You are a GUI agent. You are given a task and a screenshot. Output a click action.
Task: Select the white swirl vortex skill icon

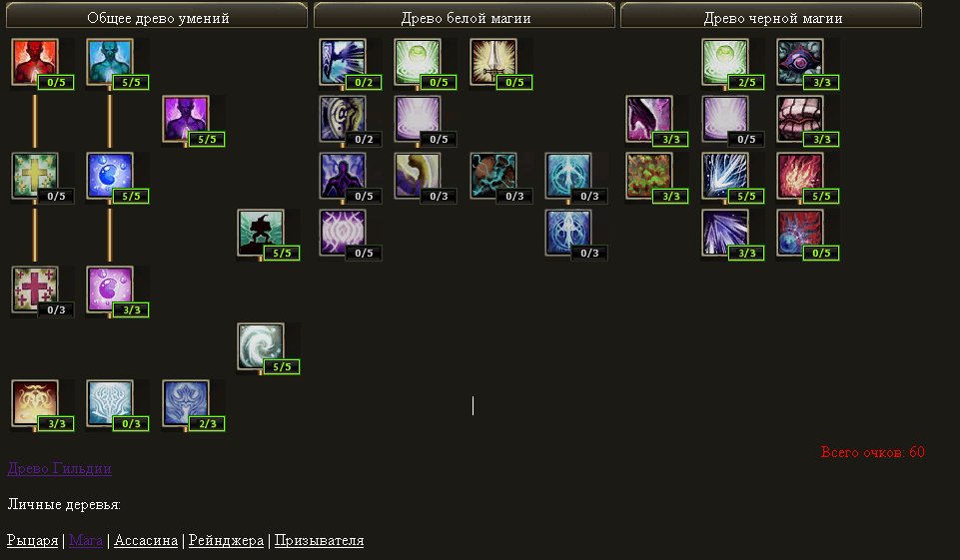tap(261, 346)
